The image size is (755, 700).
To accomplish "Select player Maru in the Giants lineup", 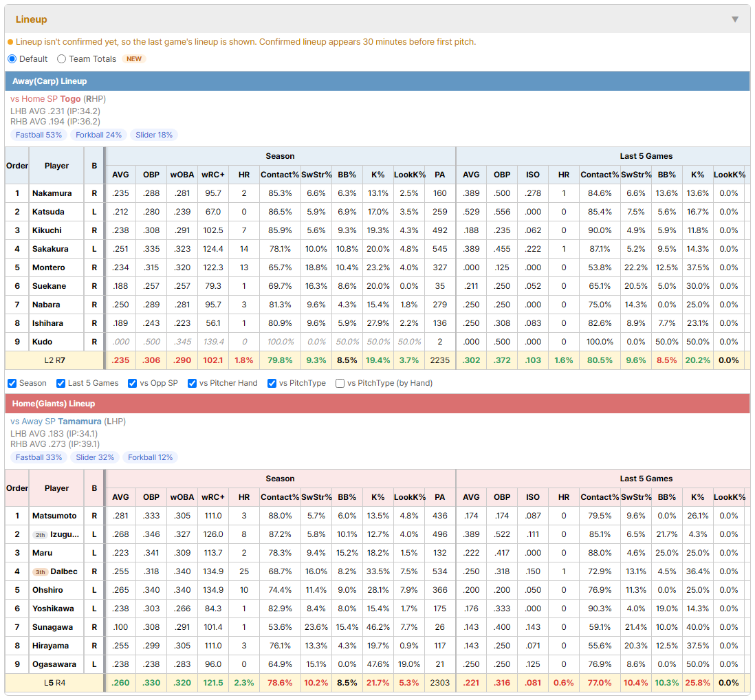I will [x=43, y=553].
